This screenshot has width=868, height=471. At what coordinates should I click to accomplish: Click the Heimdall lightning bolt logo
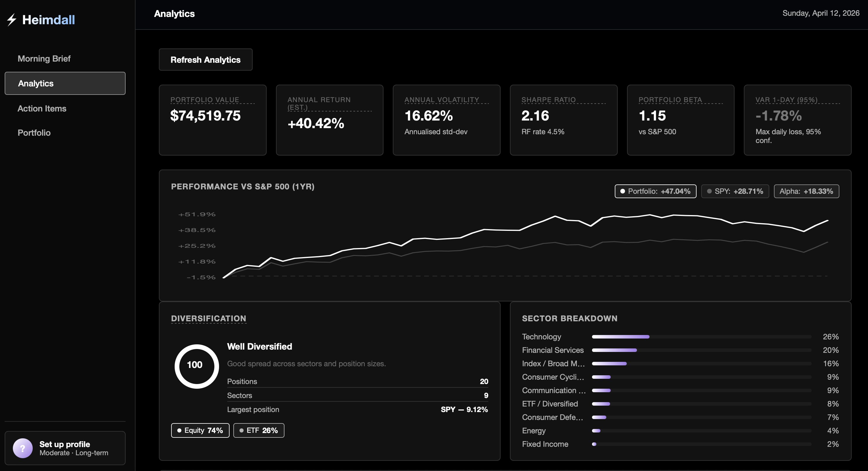coord(12,20)
